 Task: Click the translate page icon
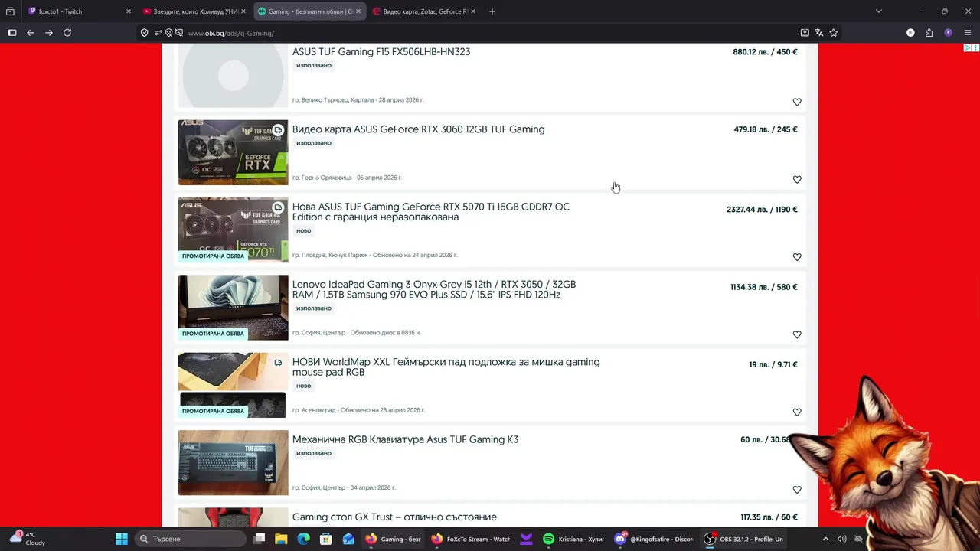[819, 33]
